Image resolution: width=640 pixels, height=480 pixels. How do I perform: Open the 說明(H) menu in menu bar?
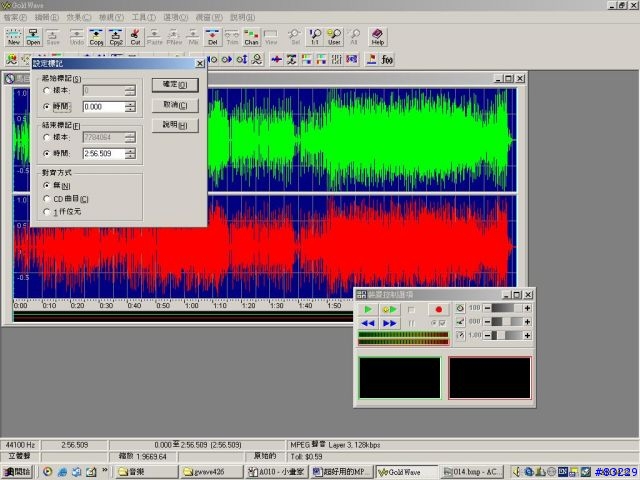[x=242, y=18]
